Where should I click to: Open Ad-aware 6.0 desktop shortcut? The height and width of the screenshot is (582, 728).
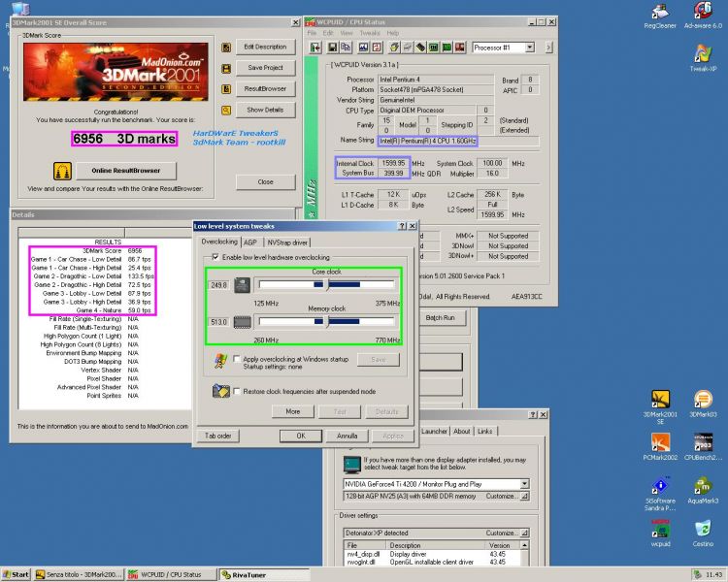point(703,16)
